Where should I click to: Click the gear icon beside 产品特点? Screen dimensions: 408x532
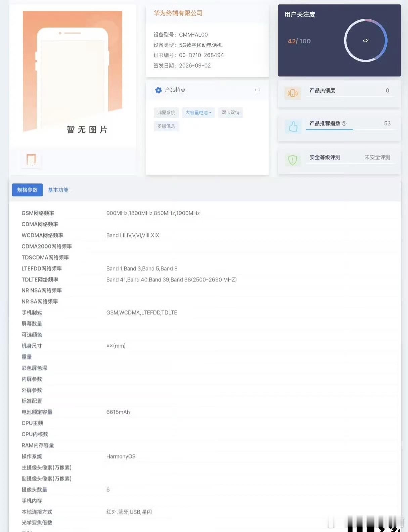pos(158,90)
